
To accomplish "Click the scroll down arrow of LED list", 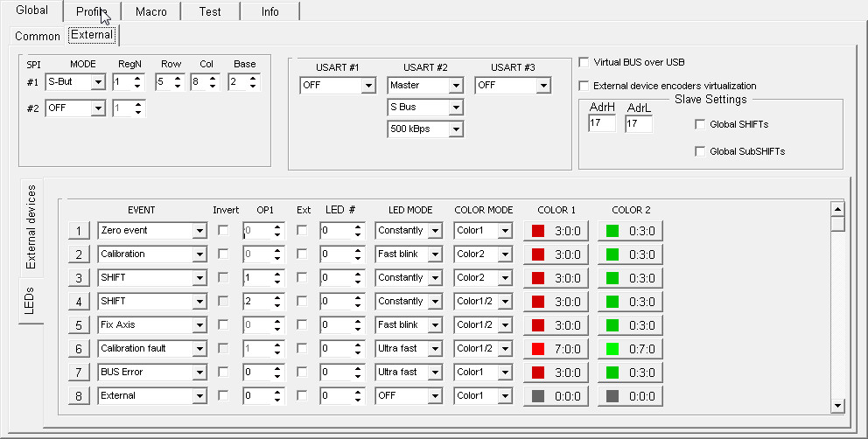I will (x=837, y=406).
